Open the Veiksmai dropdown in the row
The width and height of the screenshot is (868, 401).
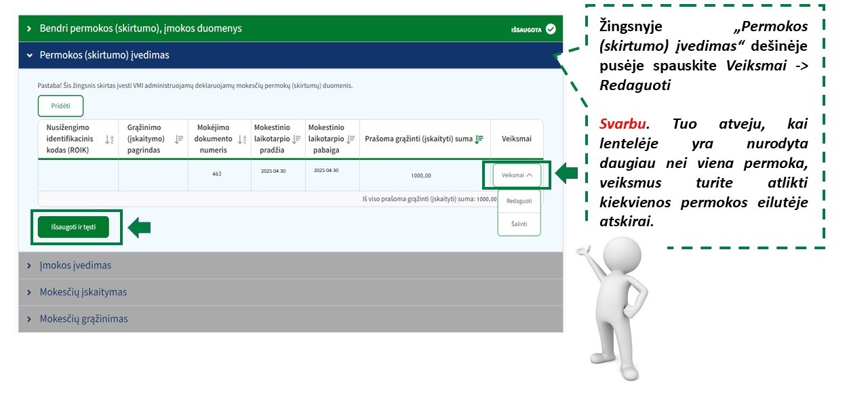[517, 175]
